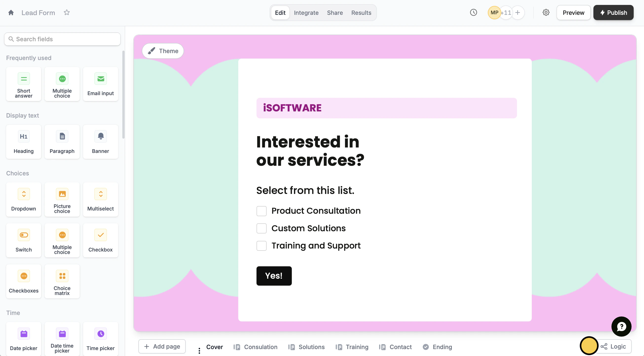Viewport: 644px width, 356px height.
Task: Add the Heading display field
Action: (23, 142)
